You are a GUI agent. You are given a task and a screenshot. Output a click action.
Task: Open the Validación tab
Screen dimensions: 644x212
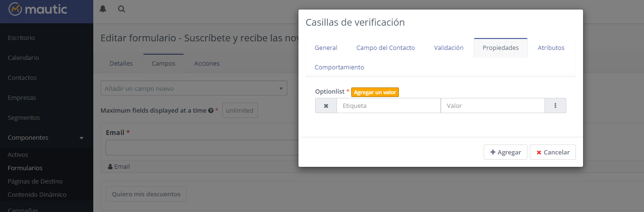coord(449,48)
